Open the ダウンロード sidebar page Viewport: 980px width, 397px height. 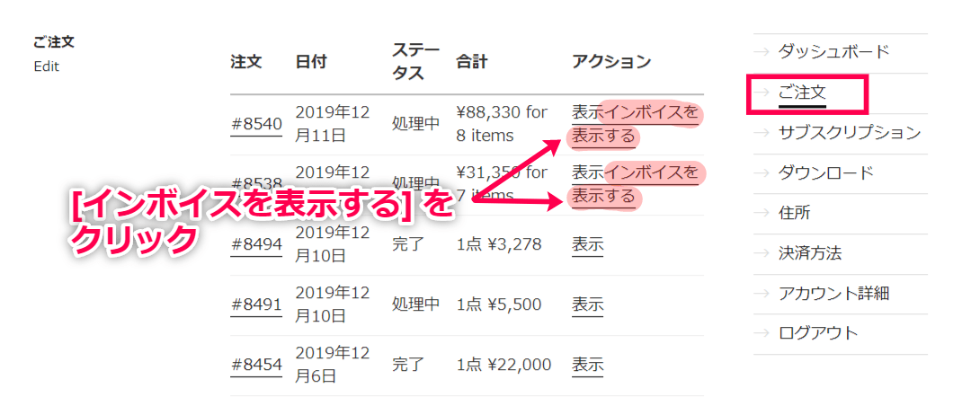825,172
